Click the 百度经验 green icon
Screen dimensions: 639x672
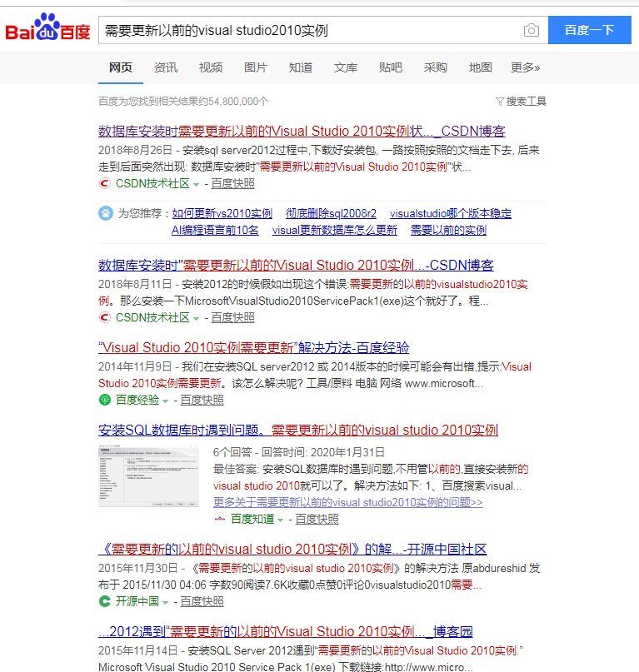coord(105,400)
